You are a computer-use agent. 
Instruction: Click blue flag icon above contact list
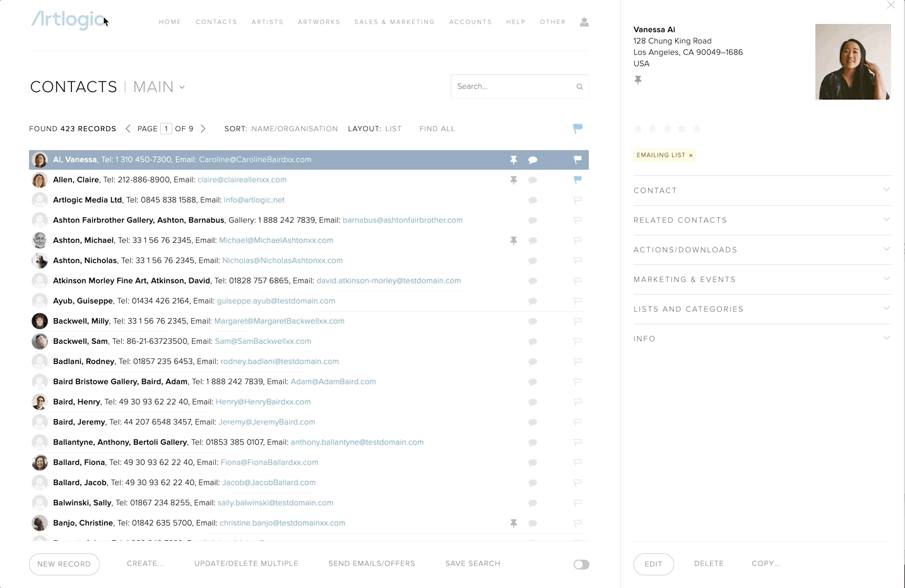pyautogui.click(x=577, y=129)
